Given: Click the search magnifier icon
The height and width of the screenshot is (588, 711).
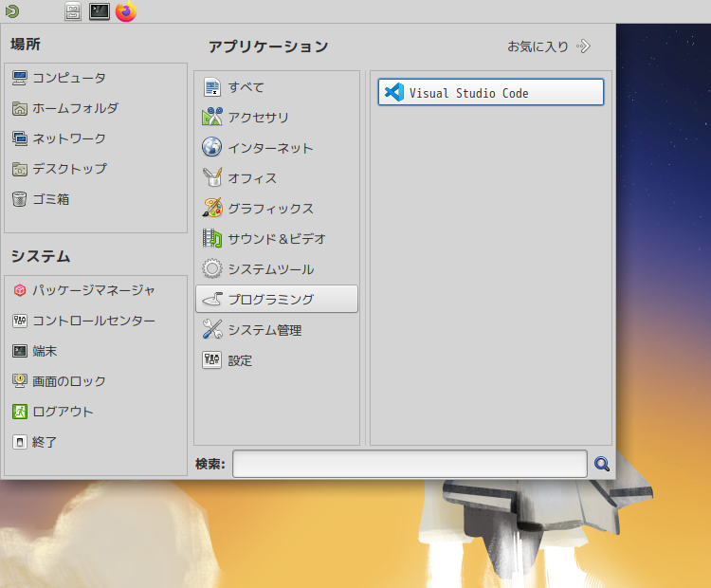Looking at the screenshot, I should pyautogui.click(x=602, y=464).
